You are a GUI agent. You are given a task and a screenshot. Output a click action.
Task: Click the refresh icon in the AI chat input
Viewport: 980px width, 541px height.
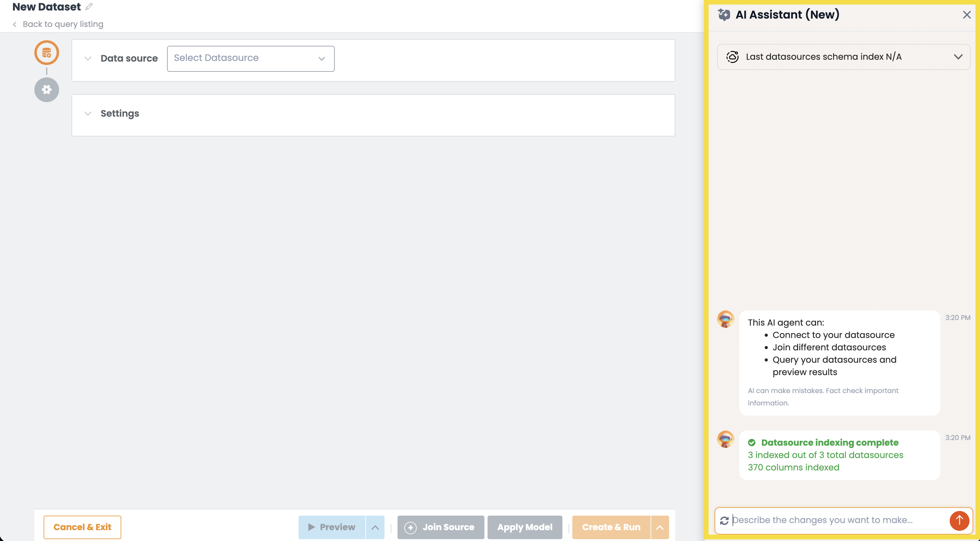[x=724, y=520]
